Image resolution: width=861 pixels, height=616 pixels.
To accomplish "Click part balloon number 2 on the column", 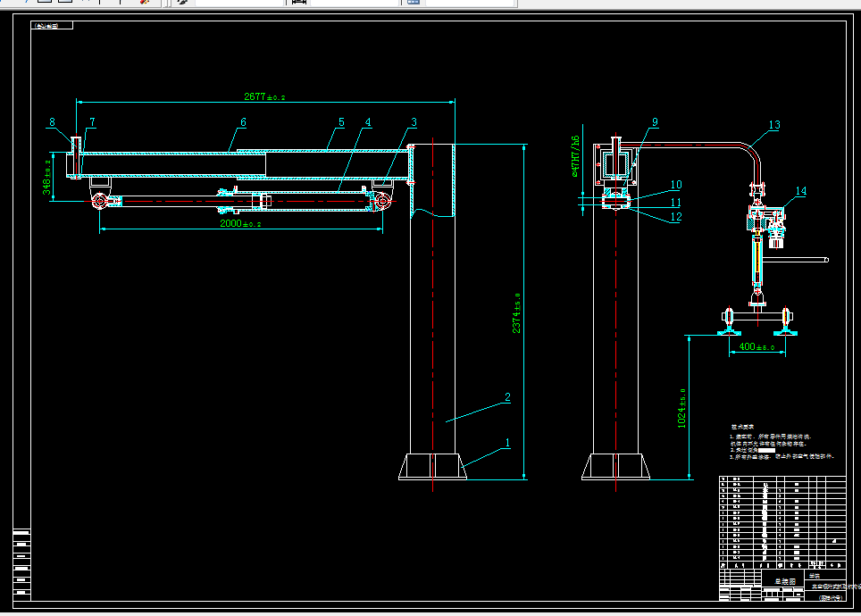I will tap(507, 397).
